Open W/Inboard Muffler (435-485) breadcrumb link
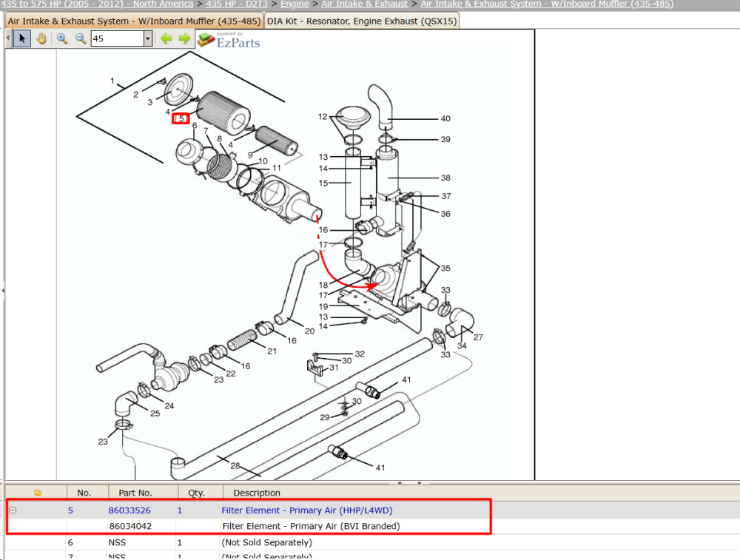740x560 pixels. point(547,4)
